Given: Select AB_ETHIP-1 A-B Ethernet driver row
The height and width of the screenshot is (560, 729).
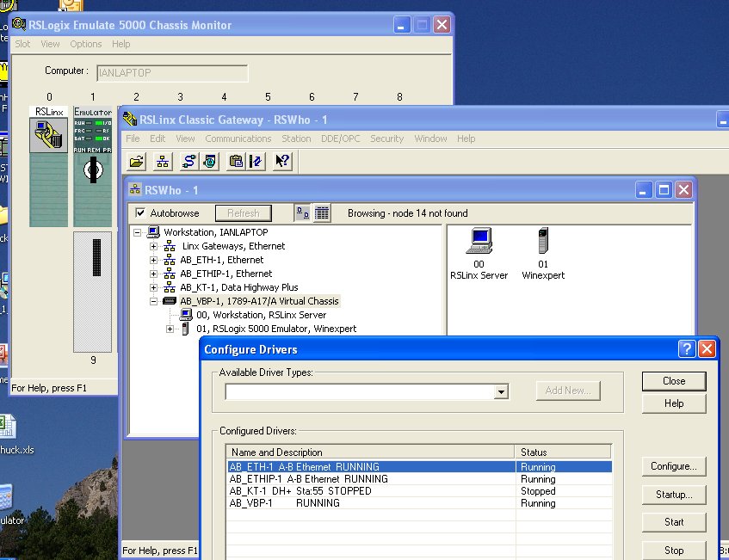Looking at the screenshot, I should [x=419, y=478].
